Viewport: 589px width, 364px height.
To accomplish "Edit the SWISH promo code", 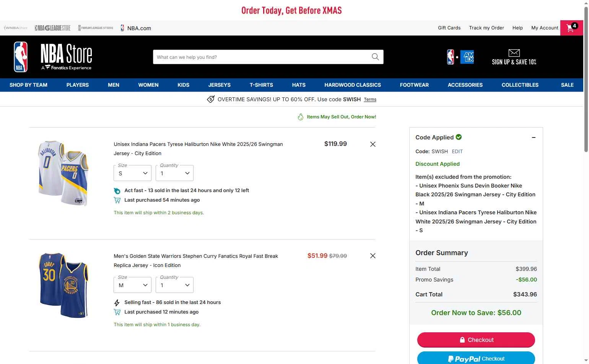I will 457,152.
